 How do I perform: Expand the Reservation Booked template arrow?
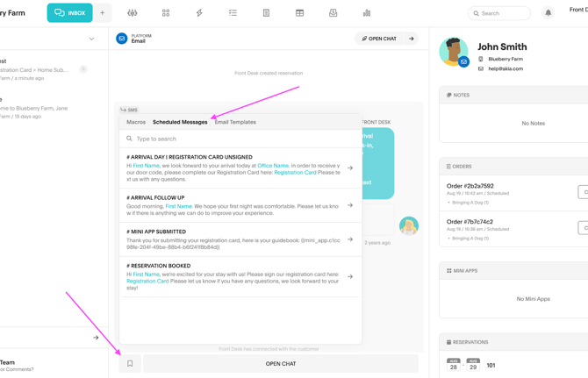[350, 276]
